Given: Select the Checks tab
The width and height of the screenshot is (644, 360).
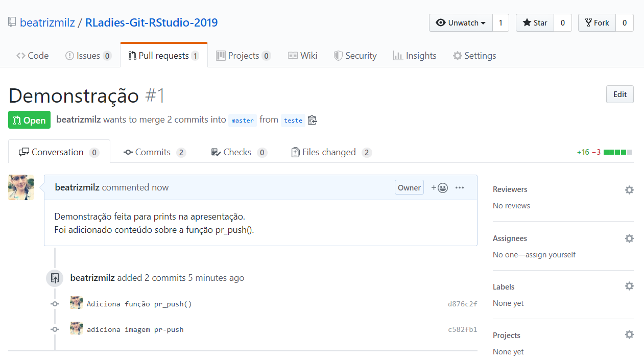Looking at the screenshot, I should [239, 152].
